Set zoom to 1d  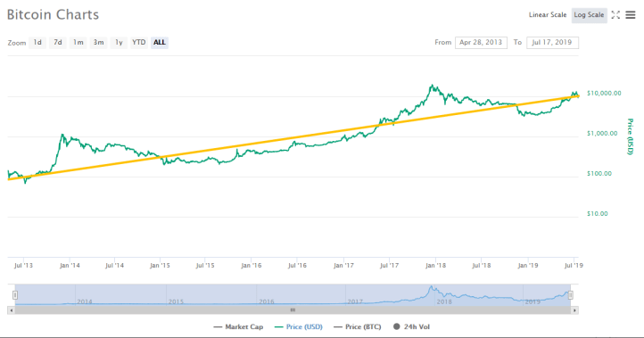(x=37, y=42)
